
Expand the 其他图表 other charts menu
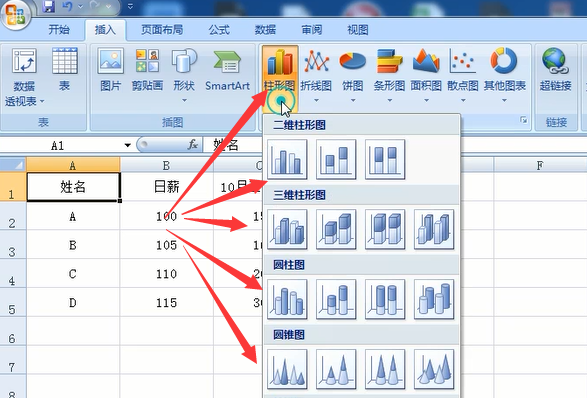tap(504, 75)
